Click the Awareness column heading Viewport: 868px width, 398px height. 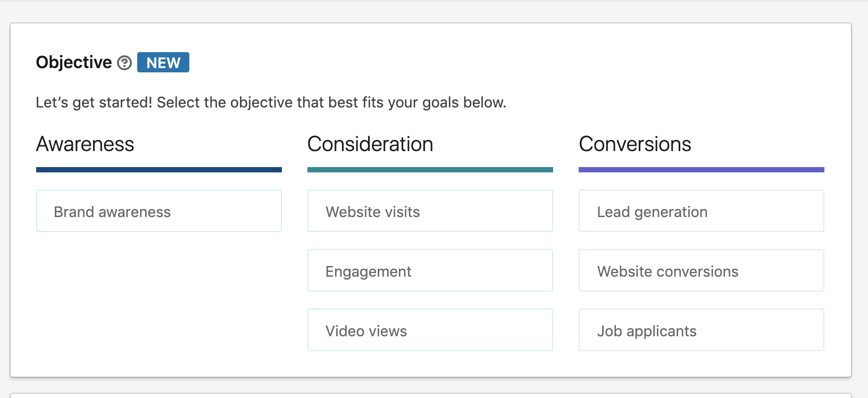point(85,144)
